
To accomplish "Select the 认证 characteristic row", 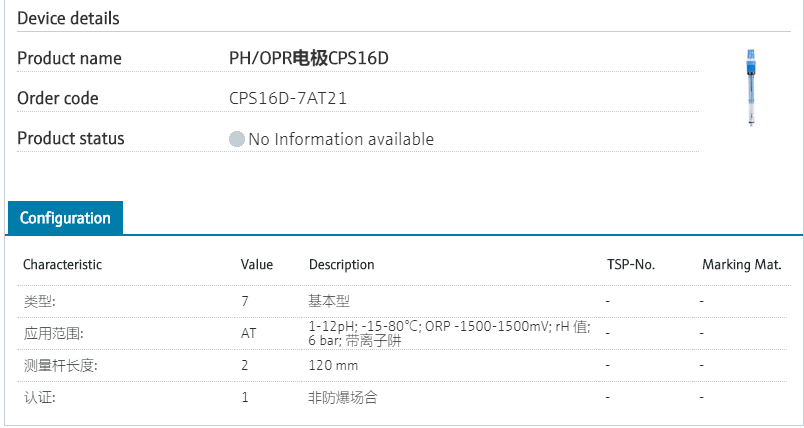I will [40, 398].
